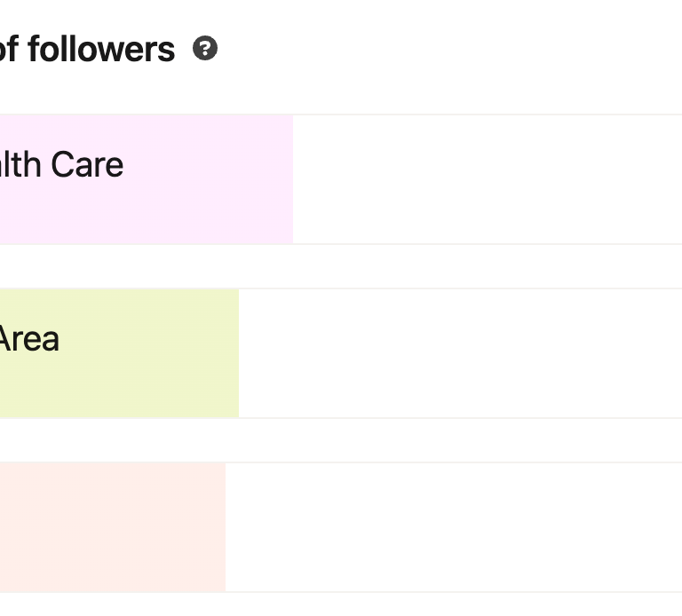The width and height of the screenshot is (682, 616).
Task: Click right end of salmon bar
Action: coord(218,526)
